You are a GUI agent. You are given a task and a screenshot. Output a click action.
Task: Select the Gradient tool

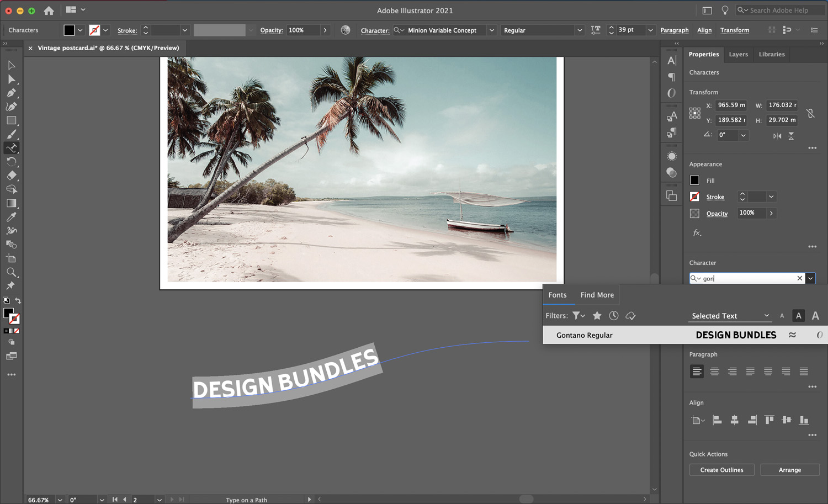tap(11, 203)
